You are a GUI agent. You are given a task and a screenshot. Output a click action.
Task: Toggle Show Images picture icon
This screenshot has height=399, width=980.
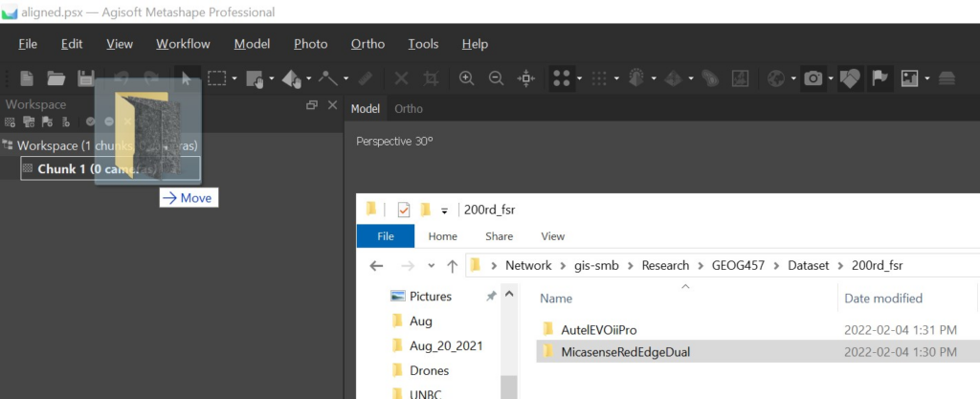tap(909, 78)
